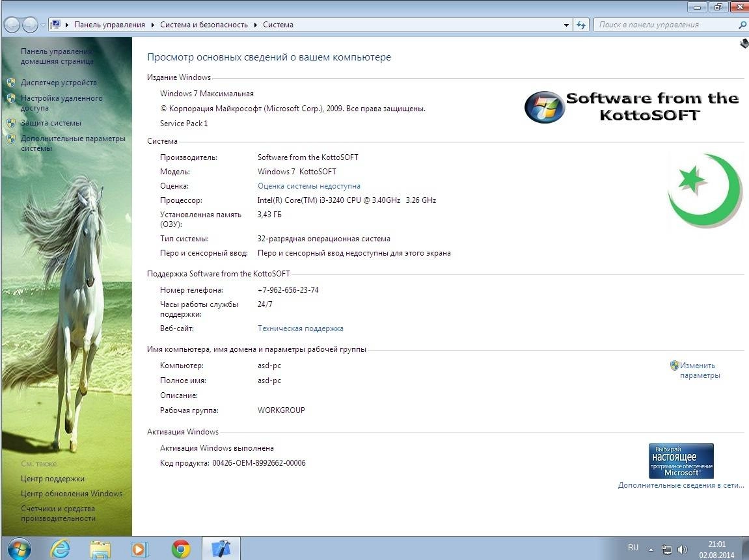
Task: Click the network tray icon
Action: [x=667, y=550]
